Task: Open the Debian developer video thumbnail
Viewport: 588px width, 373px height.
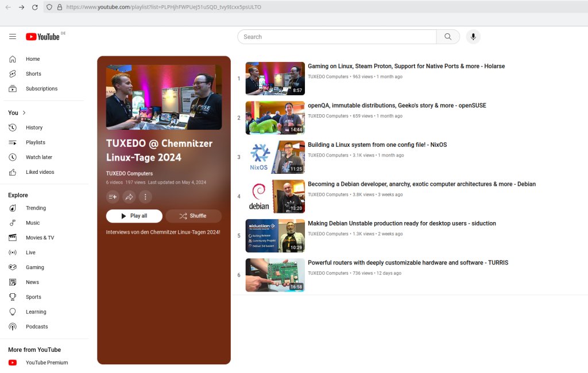Action: click(275, 196)
